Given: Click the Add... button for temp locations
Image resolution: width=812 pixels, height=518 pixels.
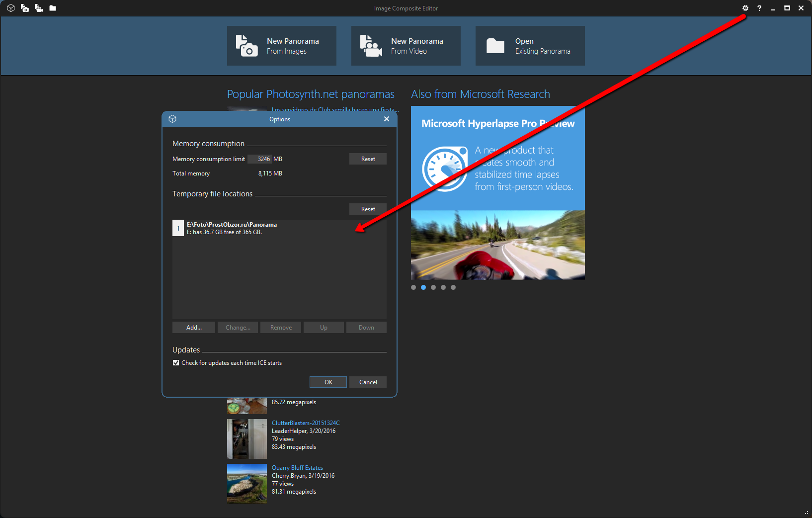Looking at the screenshot, I should click(194, 328).
